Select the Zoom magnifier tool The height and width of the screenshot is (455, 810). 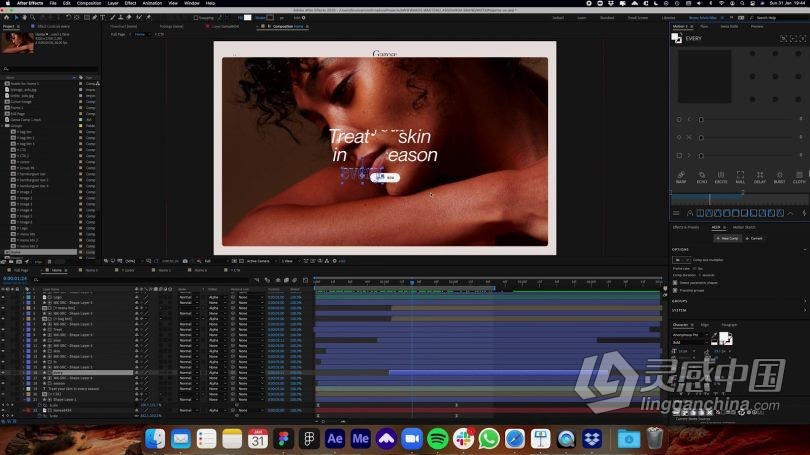click(x=33, y=18)
